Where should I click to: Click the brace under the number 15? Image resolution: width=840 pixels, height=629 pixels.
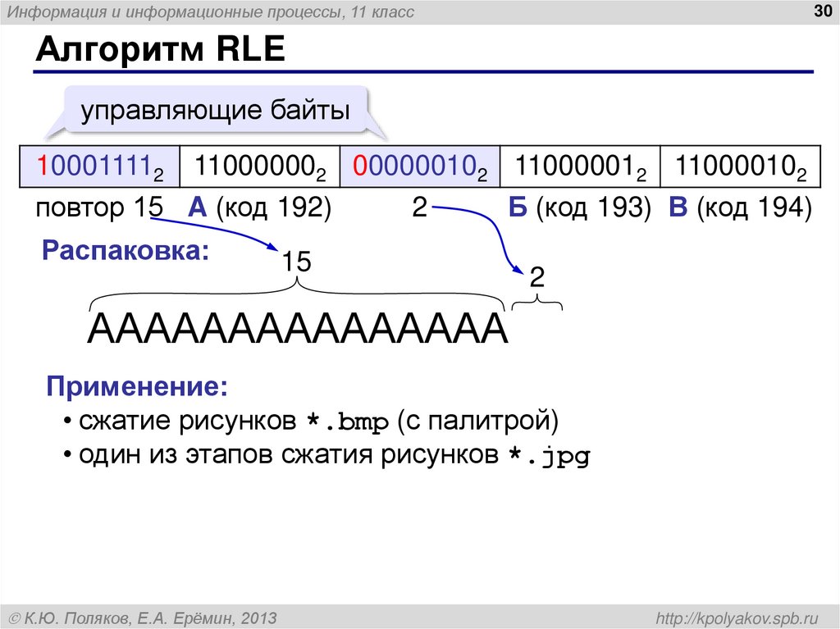point(299,295)
